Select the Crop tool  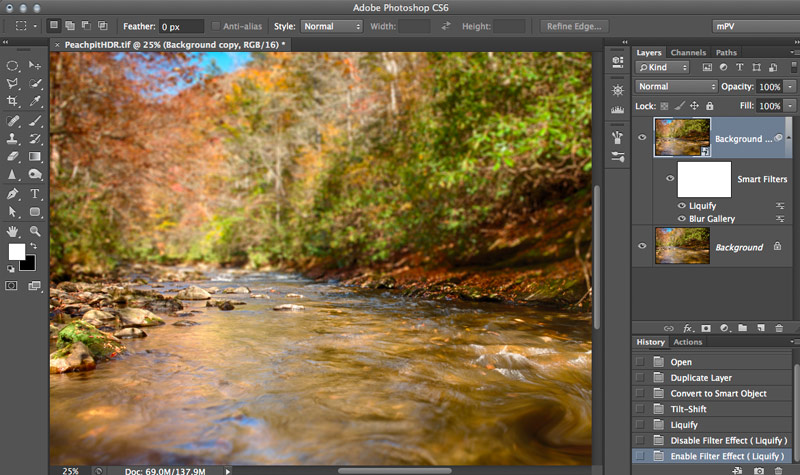point(13,101)
